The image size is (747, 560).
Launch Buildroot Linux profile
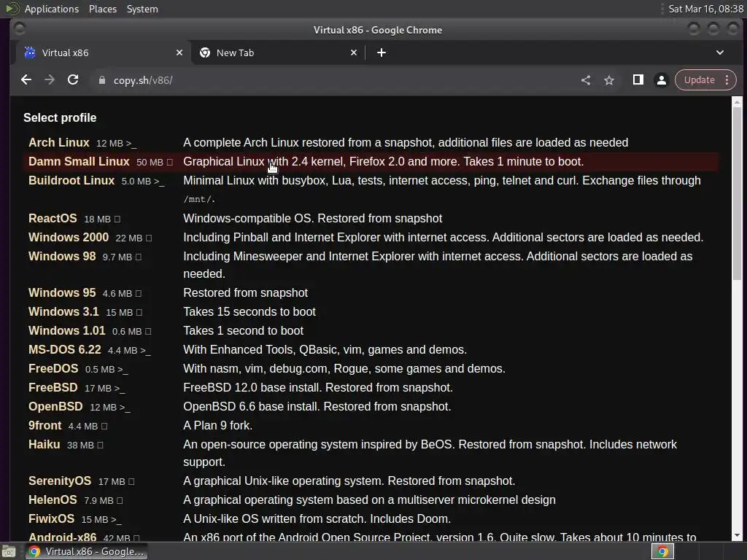pos(71,181)
